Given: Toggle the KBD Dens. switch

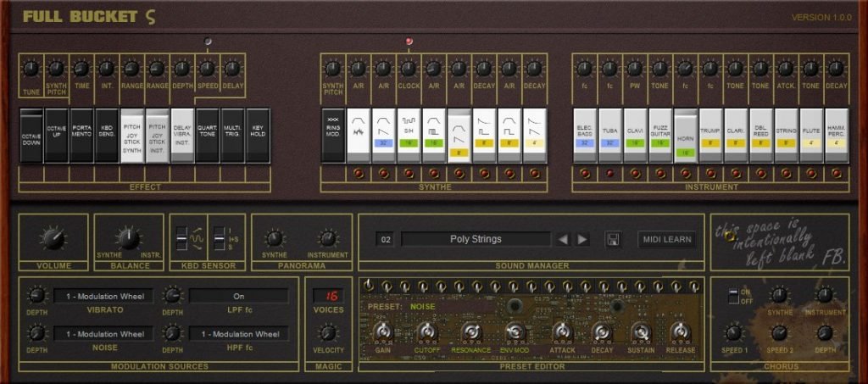Looking at the screenshot, I should [x=107, y=135].
